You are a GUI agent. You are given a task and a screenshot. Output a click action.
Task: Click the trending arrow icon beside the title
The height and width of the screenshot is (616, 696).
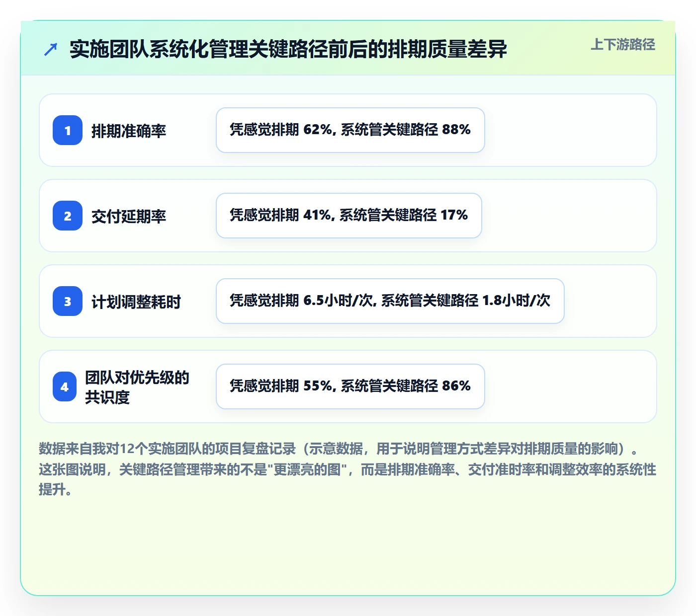click(x=50, y=49)
